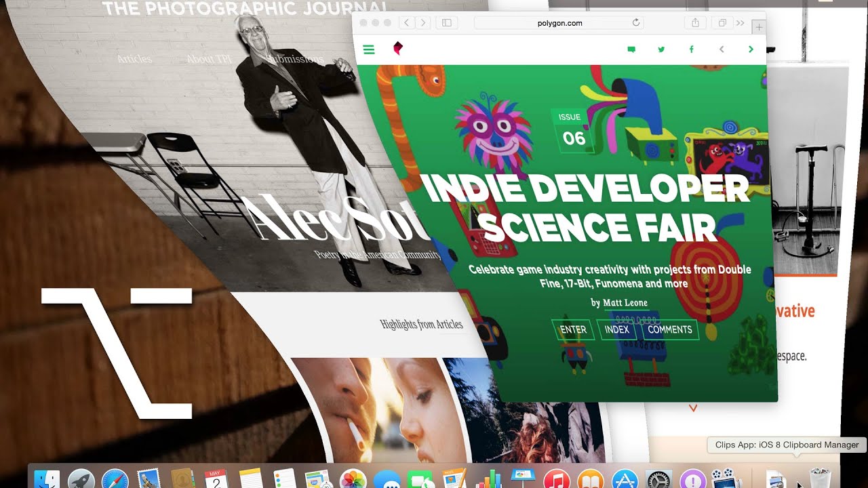Open a new Safari tab

coord(759,27)
